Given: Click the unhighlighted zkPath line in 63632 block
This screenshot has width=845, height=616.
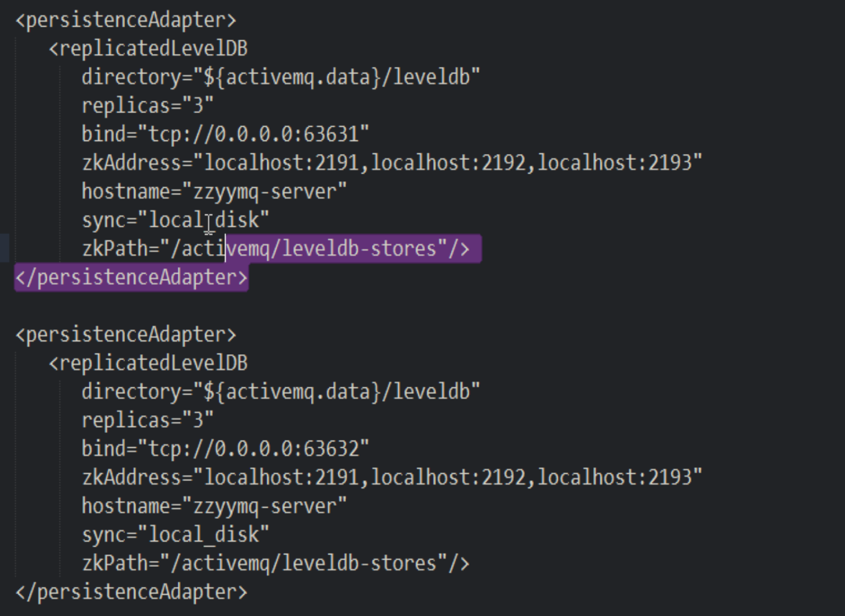Looking at the screenshot, I should (x=276, y=563).
